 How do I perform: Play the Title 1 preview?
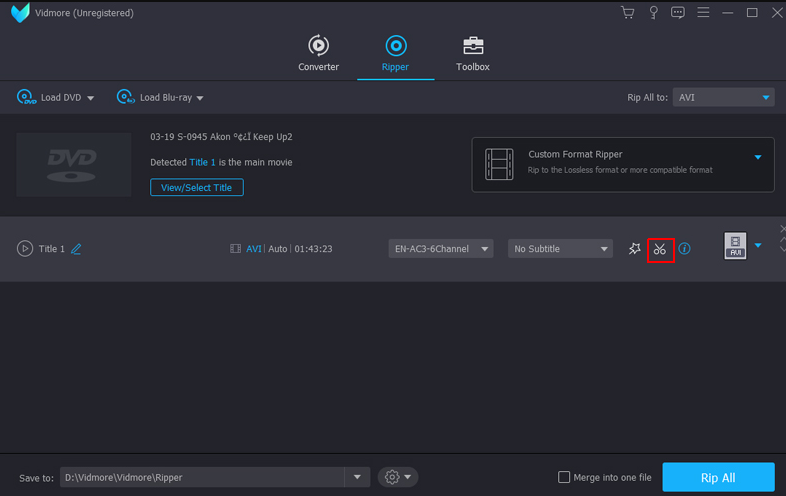(25, 249)
